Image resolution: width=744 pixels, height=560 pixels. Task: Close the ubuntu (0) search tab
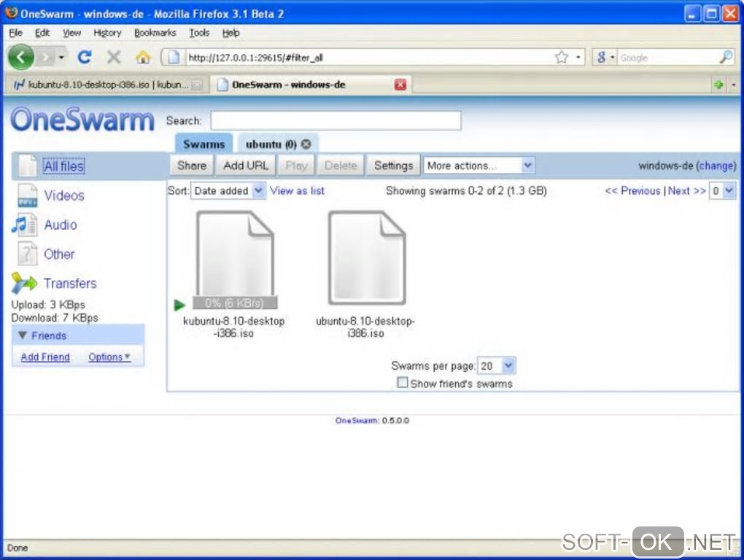coord(306,144)
